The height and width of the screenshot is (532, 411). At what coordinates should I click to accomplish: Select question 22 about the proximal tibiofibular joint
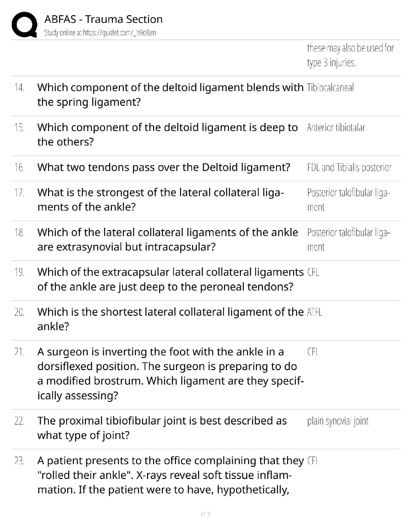pos(162,428)
